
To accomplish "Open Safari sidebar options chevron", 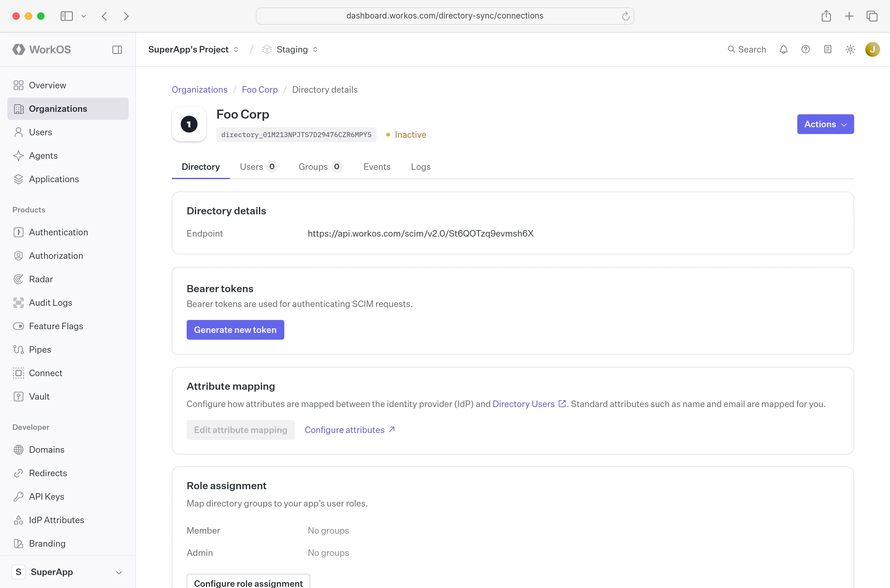I will (x=84, y=16).
